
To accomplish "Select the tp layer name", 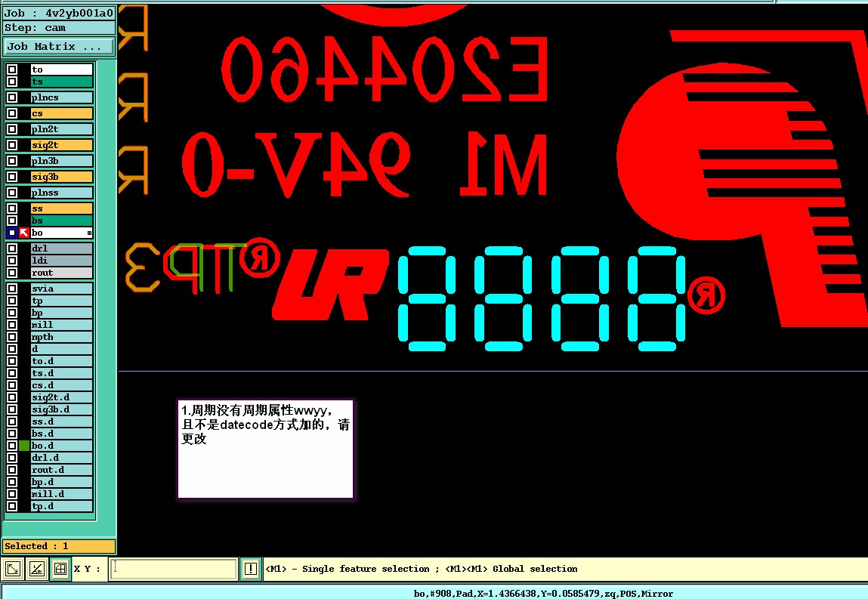I will [61, 301].
